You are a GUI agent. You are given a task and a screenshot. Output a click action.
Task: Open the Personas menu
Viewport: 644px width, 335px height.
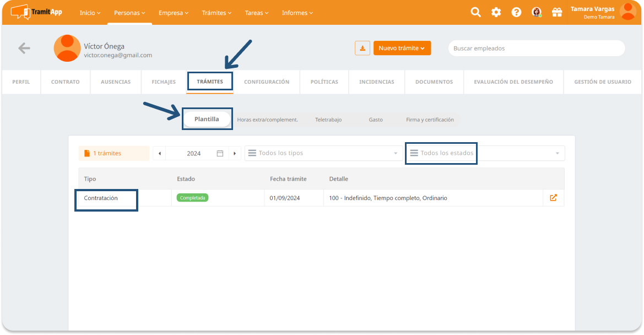tap(129, 13)
